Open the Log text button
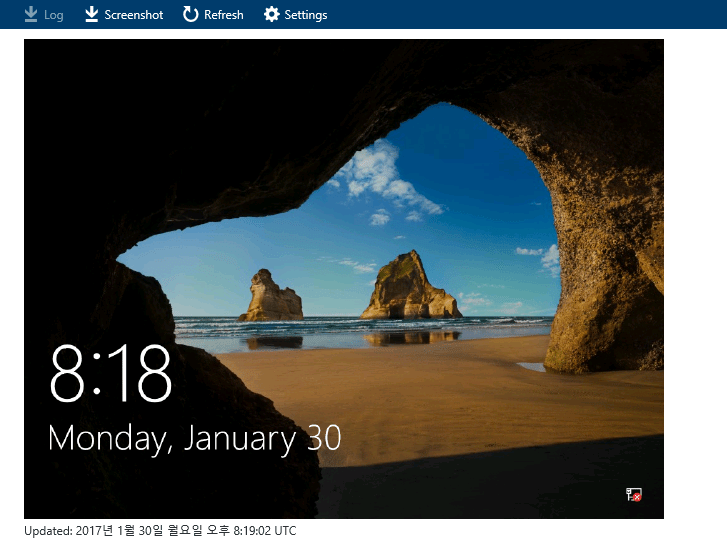Viewport: 727px width, 552px height. click(54, 15)
